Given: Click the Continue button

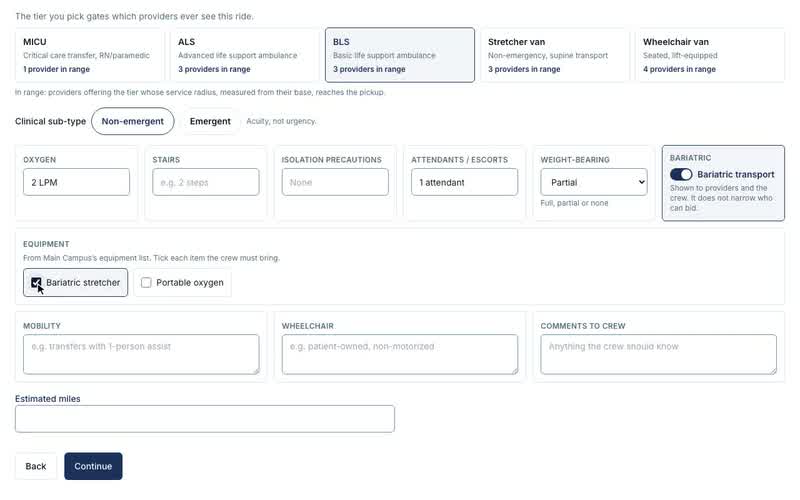Looking at the screenshot, I should [x=93, y=466].
